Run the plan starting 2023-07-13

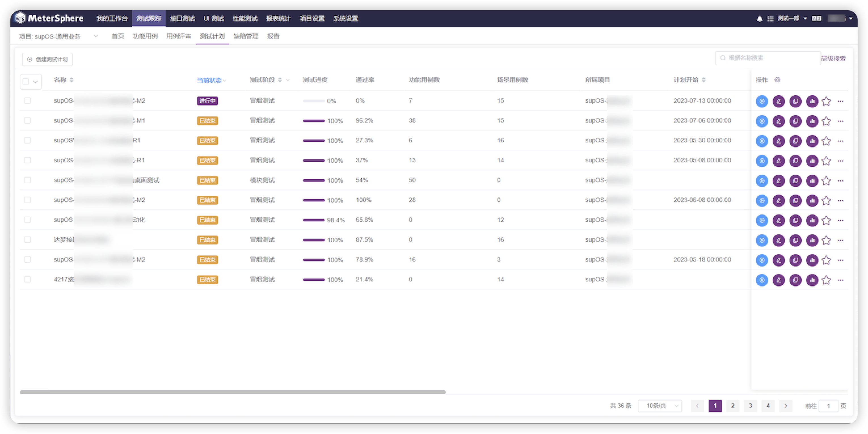pyautogui.click(x=762, y=101)
